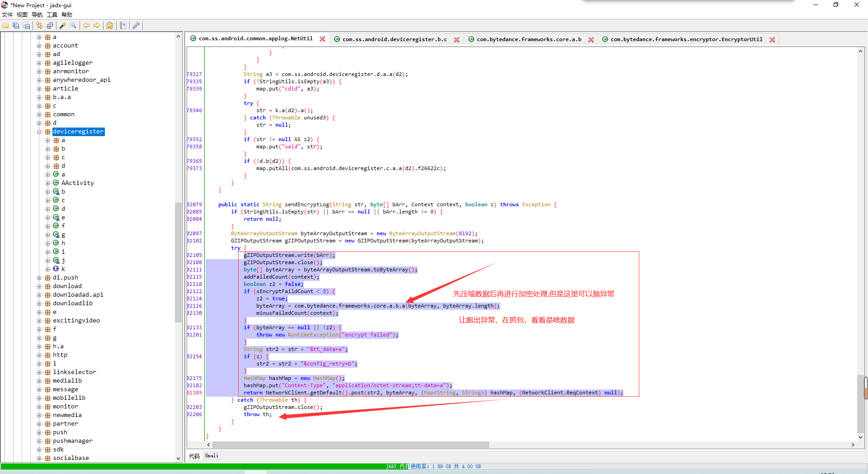Click the sendEncryptLog method name
868x474 pixels.
point(307,204)
